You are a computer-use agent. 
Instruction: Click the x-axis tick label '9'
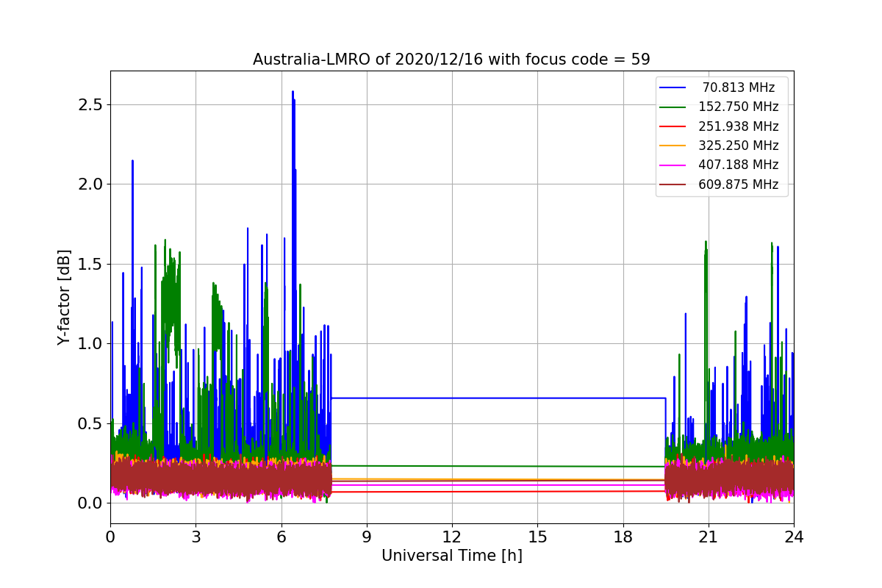[367, 537]
